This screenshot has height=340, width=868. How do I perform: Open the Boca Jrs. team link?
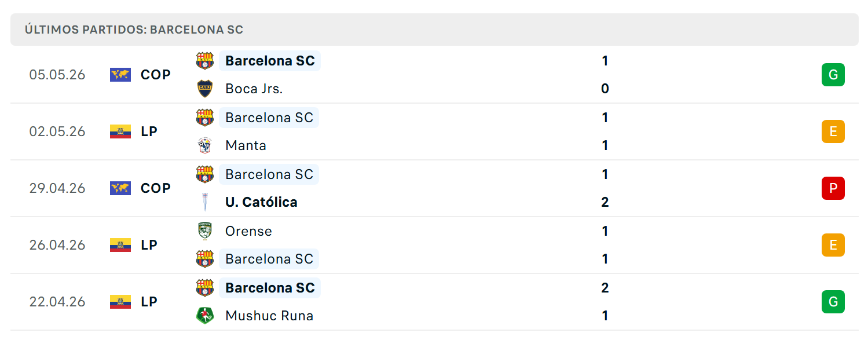(254, 89)
